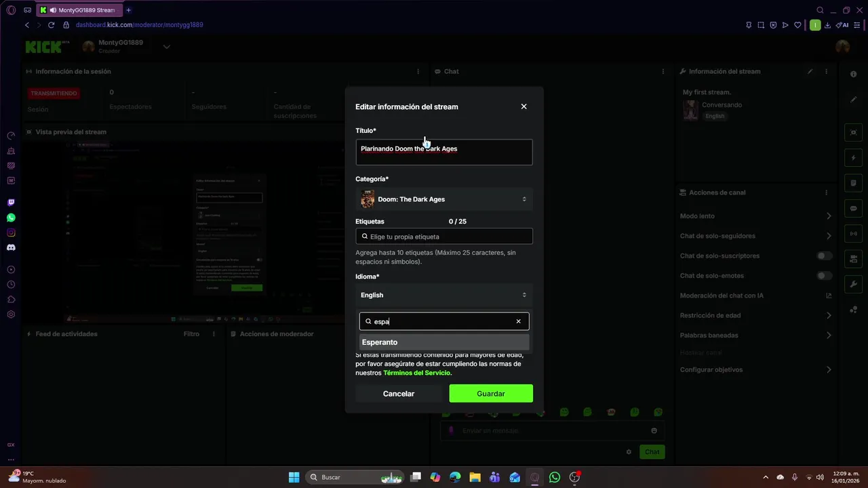This screenshot has height=488, width=868.
Task: Open the Idioma dropdown set to English
Action: (444, 295)
